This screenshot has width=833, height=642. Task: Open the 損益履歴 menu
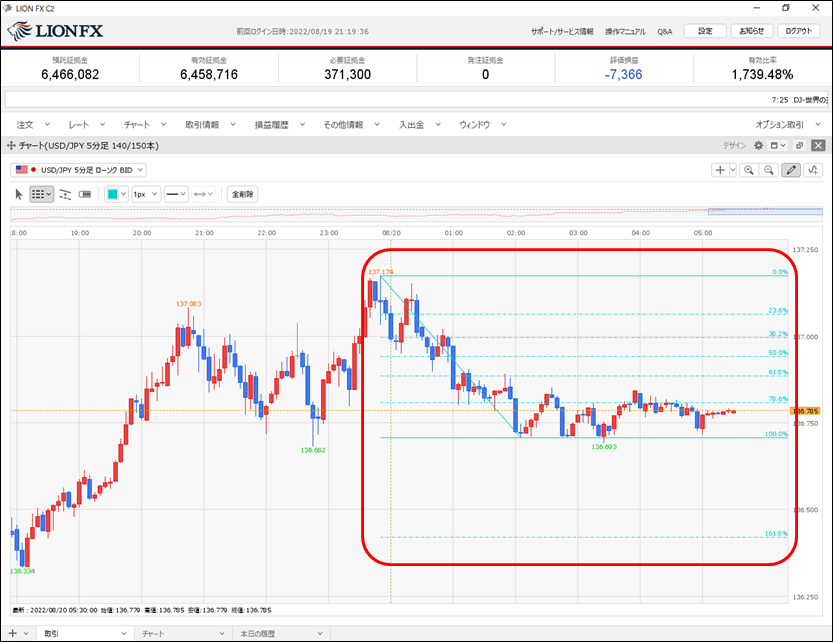pyautogui.click(x=279, y=125)
